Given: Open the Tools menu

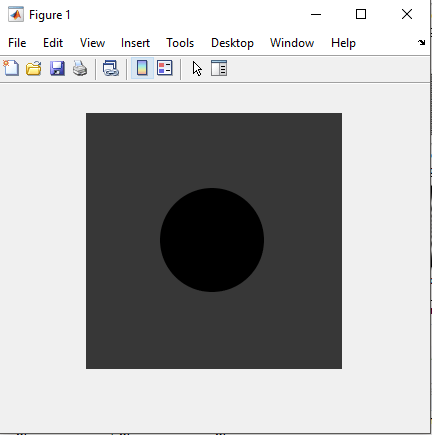Looking at the screenshot, I should point(180,43).
